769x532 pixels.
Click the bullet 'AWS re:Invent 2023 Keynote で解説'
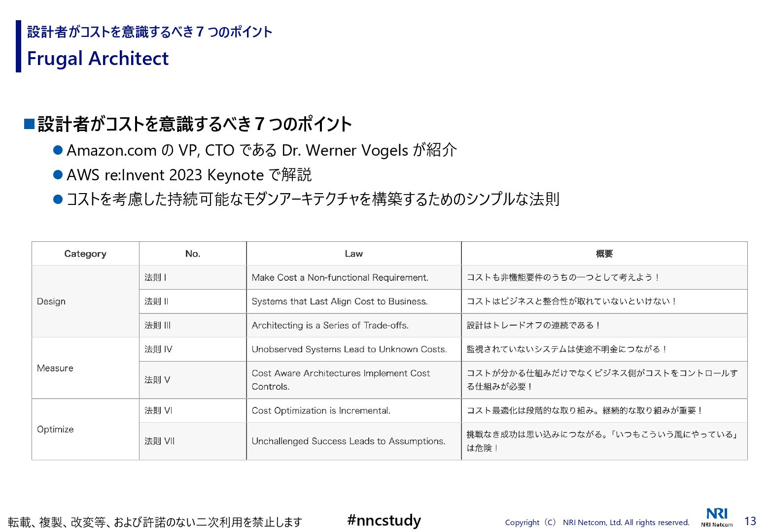click(189, 174)
